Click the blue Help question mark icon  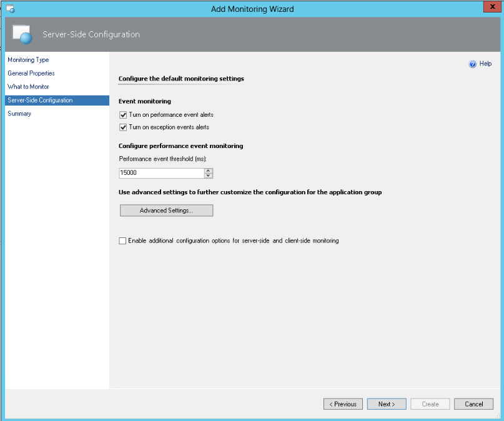473,64
